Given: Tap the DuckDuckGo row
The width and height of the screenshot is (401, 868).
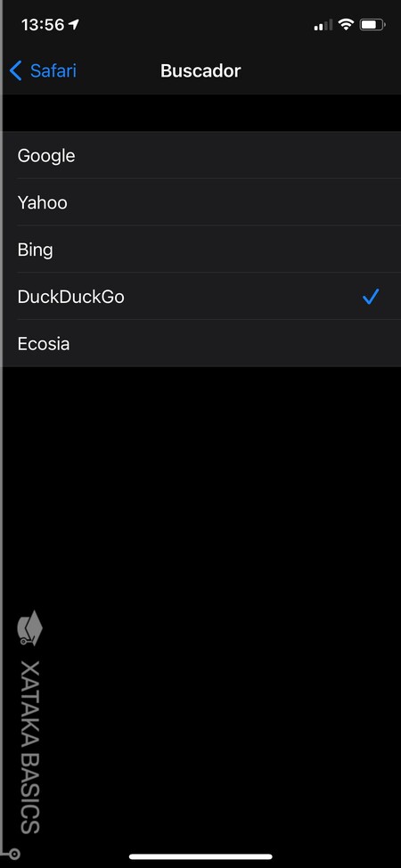Looking at the screenshot, I should (201, 297).
